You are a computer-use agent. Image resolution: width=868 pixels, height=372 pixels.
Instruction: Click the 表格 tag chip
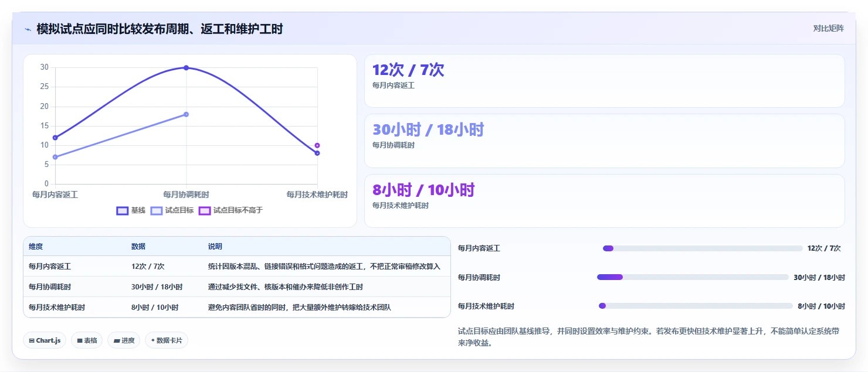click(87, 340)
